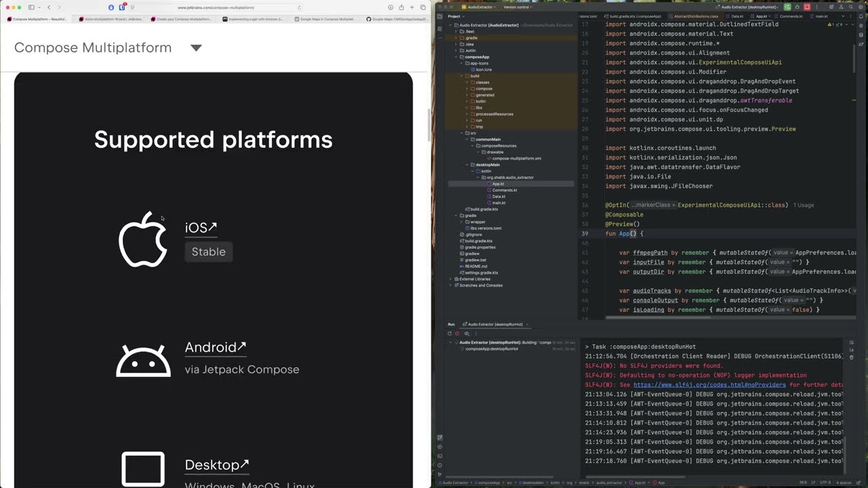Click the editor warnings indicator
868x488 pixels.
pos(833,24)
